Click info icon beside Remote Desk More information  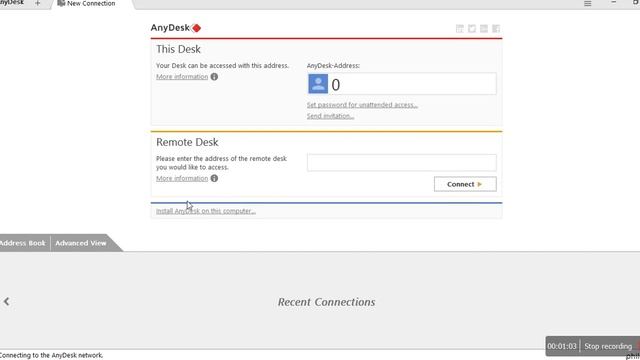coord(214,178)
